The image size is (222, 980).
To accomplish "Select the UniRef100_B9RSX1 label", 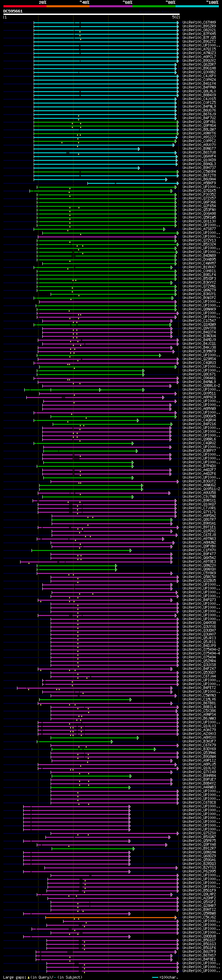I will (x=199, y=500).
